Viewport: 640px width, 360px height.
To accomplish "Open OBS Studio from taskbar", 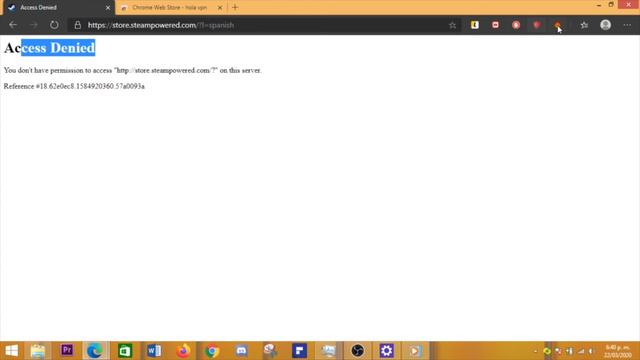I will [x=358, y=351].
